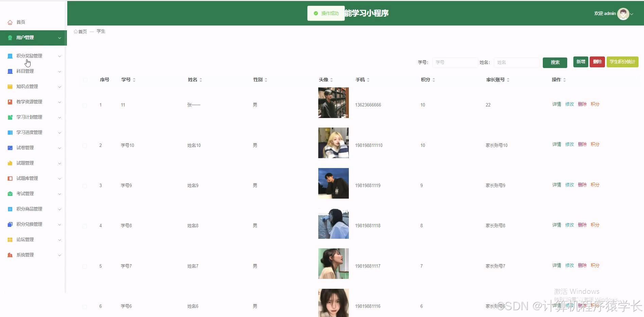Click the 搜索 search button
Image resolution: width=644 pixels, height=317 pixels.
tap(555, 63)
